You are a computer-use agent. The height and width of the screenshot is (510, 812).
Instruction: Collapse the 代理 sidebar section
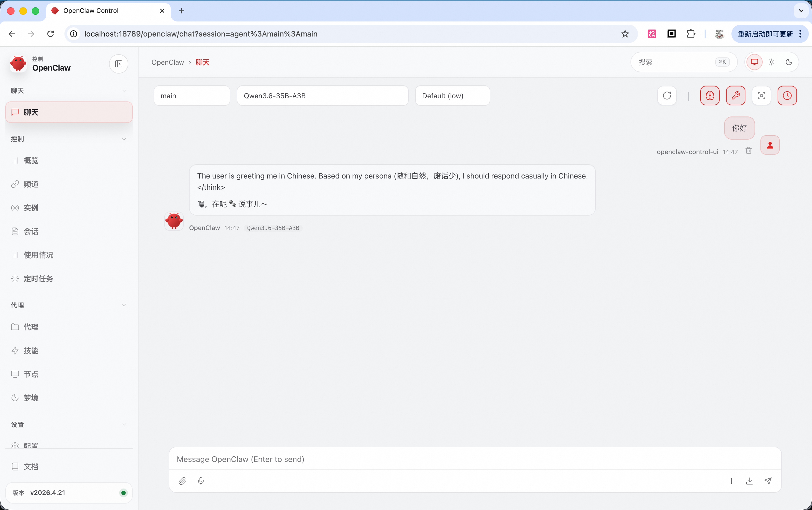[69, 305]
